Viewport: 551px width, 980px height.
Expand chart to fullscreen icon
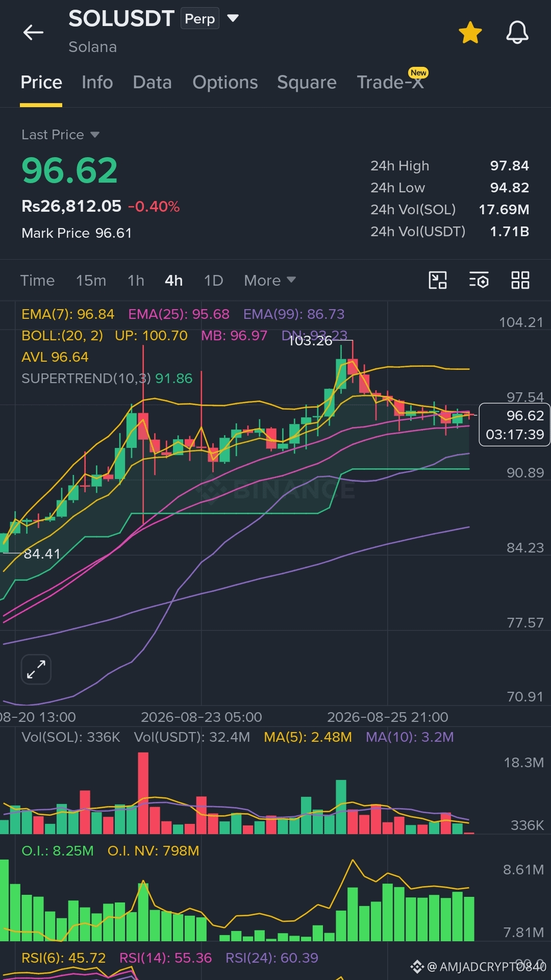(36, 669)
